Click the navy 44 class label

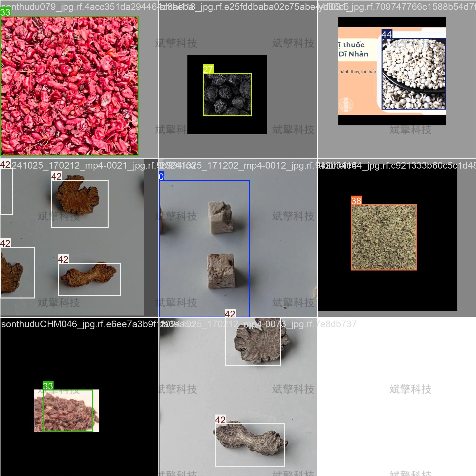(387, 34)
